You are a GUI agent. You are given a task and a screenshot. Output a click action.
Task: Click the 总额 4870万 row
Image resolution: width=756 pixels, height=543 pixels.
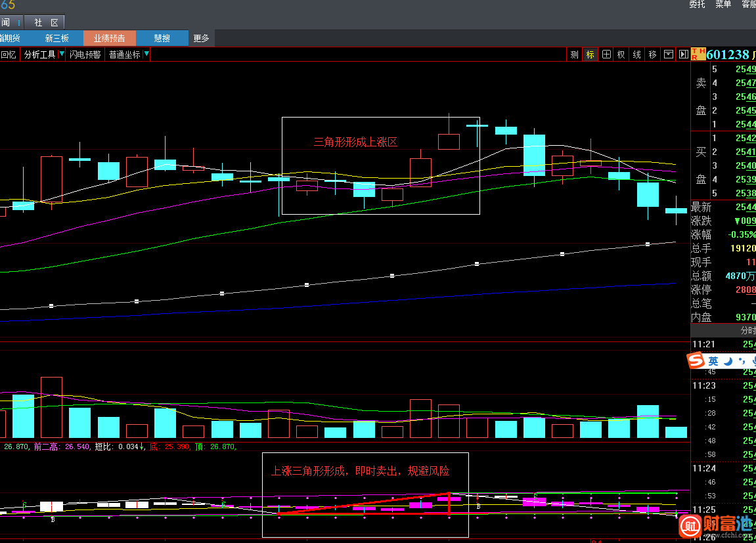pos(723,276)
